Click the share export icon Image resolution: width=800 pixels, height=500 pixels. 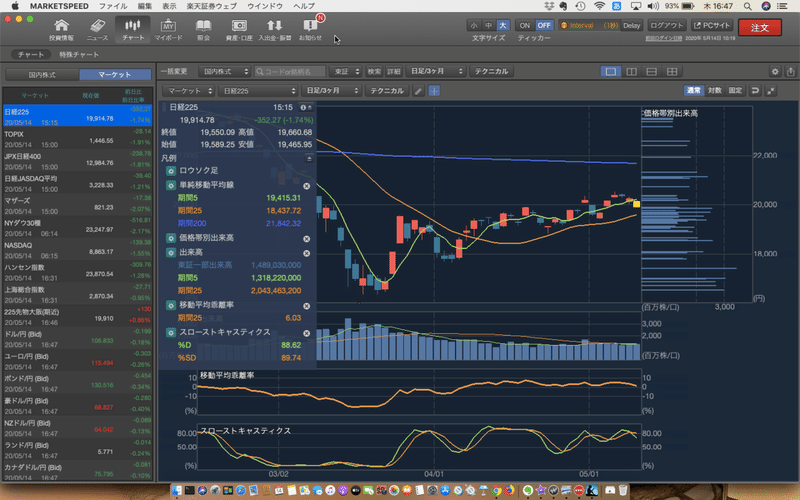pos(790,72)
